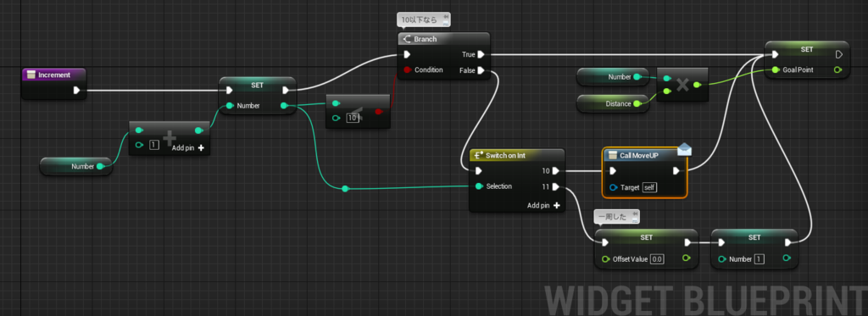Edit the value 1 field on the Add node
868x316 pixels.
coord(154,146)
